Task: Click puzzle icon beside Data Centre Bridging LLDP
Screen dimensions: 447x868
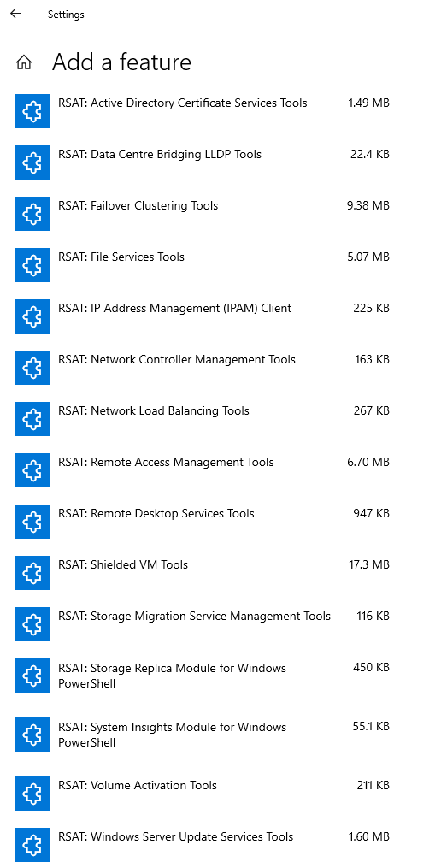Action: tap(32, 162)
